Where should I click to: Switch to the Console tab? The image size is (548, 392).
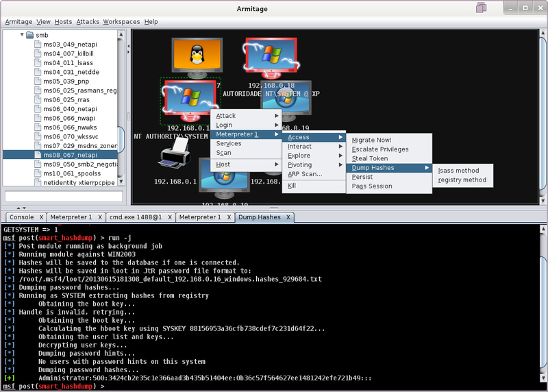point(22,217)
